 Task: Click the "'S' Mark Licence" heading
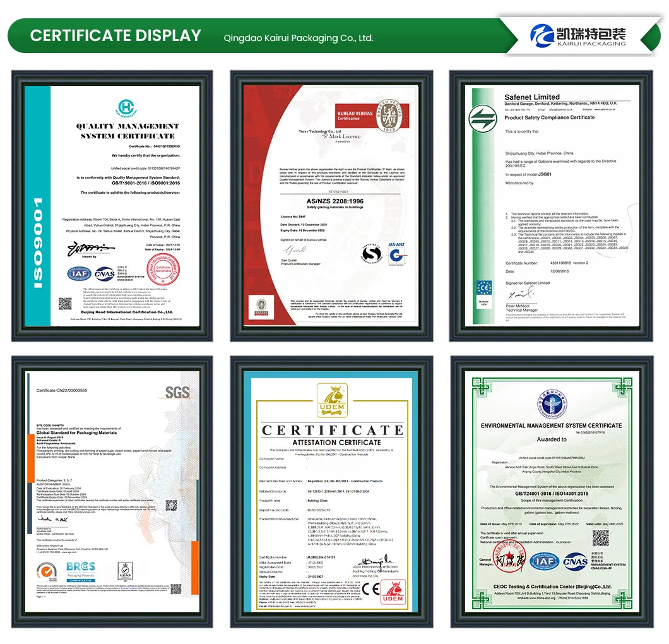(341, 136)
